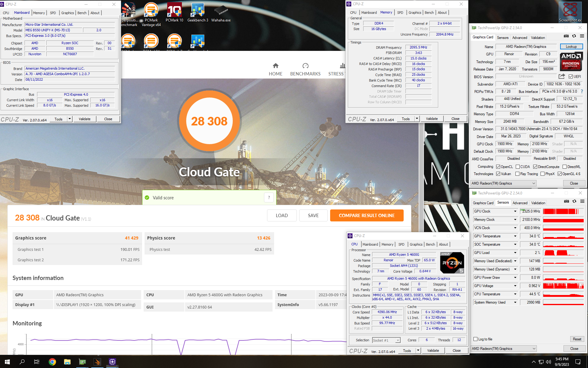Open PCMark Vantage x64 shortcut
Screen dimensions: 588x368
coord(151,14)
